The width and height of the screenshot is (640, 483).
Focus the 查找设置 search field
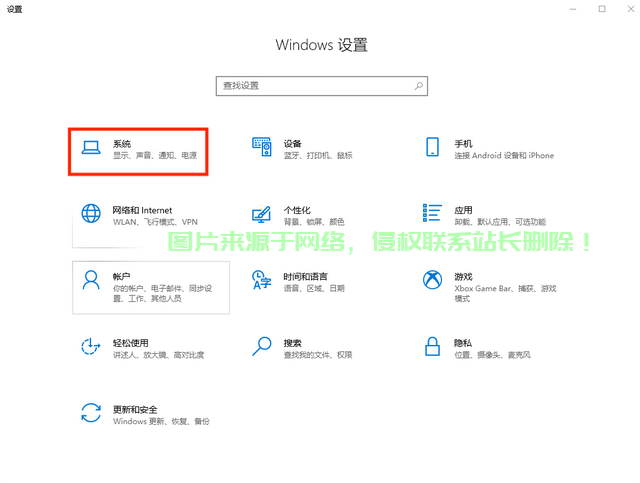(322, 86)
